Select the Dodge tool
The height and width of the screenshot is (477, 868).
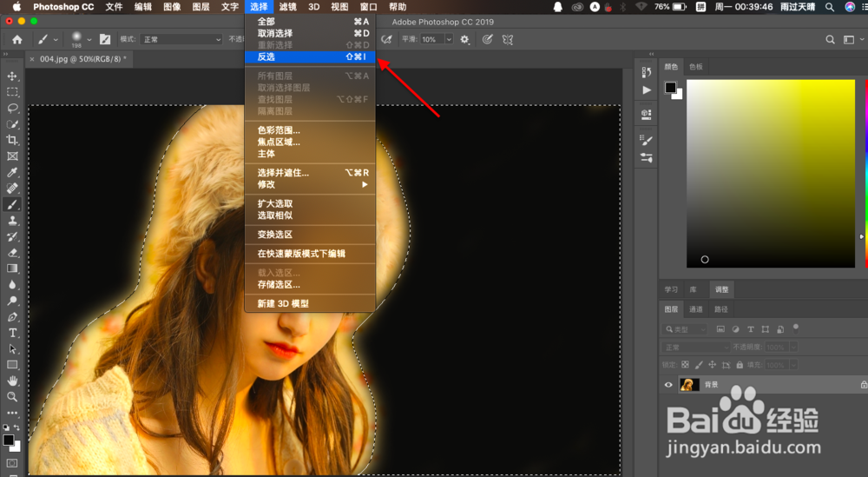(x=12, y=301)
